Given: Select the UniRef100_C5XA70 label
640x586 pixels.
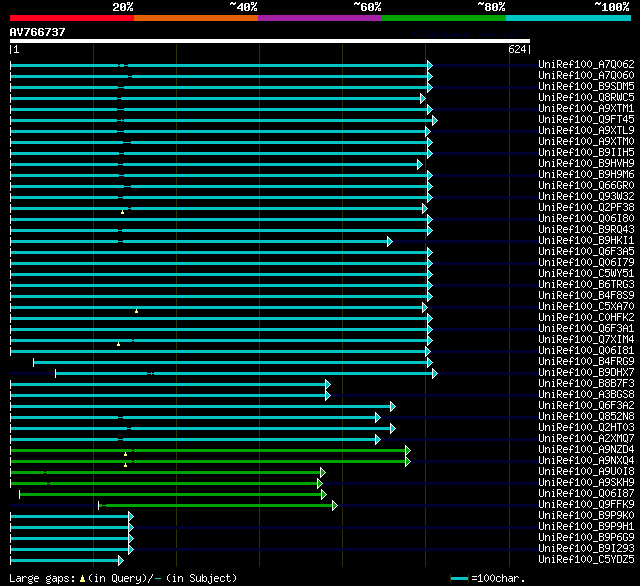Looking at the screenshot, I should [586, 307].
